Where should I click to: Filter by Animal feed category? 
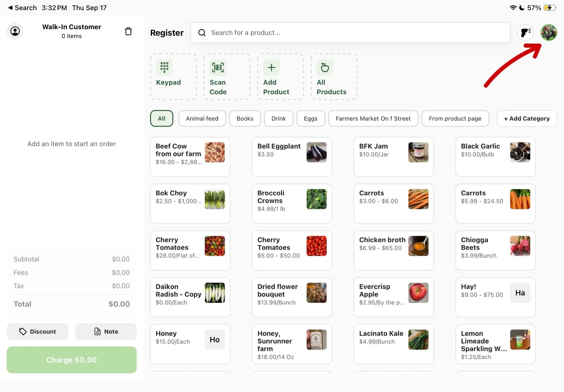coord(202,118)
